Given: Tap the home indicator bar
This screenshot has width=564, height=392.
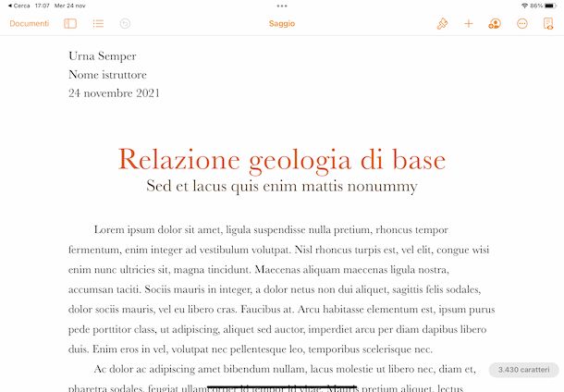Looking at the screenshot, I should [282, 387].
